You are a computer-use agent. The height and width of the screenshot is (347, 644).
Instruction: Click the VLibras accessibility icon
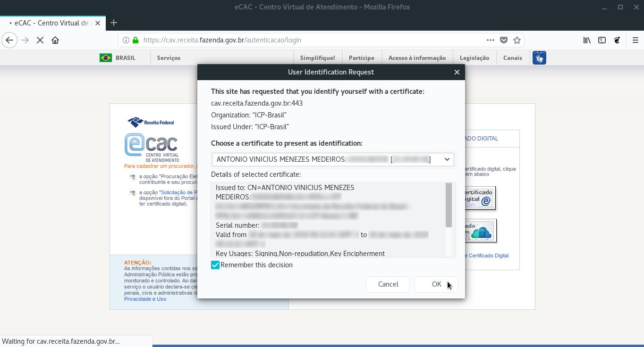coord(539,58)
